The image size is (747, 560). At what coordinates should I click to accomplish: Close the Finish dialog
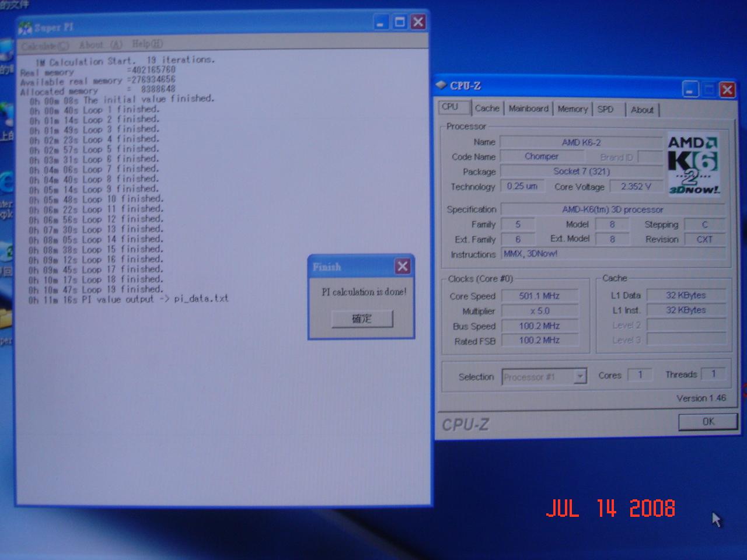pyautogui.click(x=403, y=267)
